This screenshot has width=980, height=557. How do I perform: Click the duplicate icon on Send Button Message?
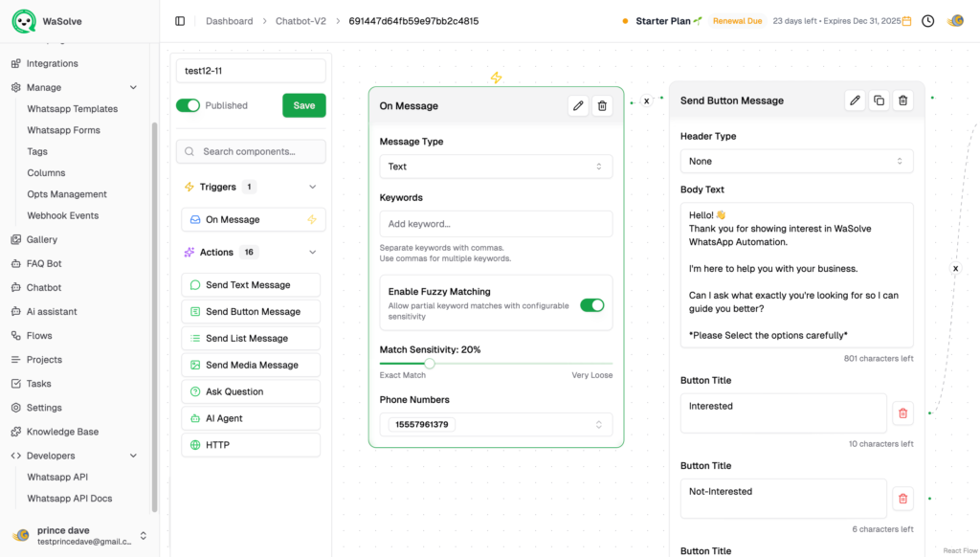point(879,100)
